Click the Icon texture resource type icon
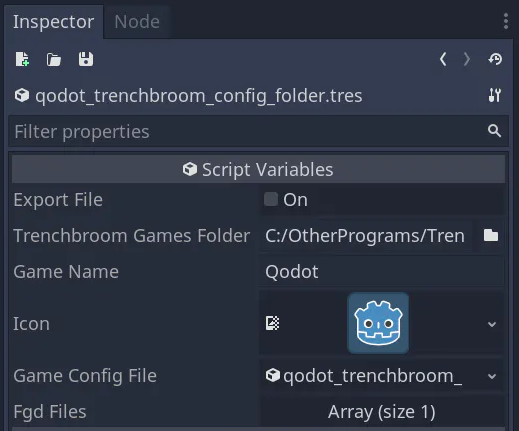 [272, 323]
